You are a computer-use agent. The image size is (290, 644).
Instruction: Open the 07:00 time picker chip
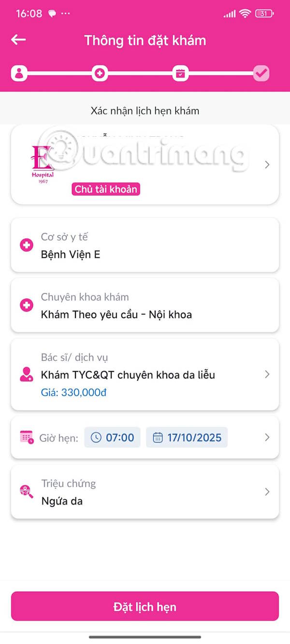pos(112,437)
